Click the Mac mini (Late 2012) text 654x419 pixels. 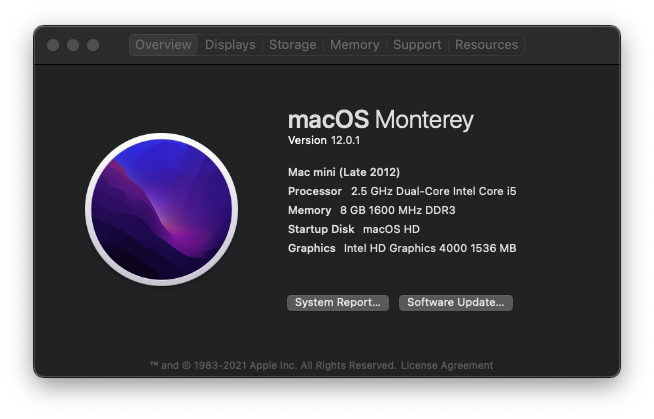click(x=344, y=172)
